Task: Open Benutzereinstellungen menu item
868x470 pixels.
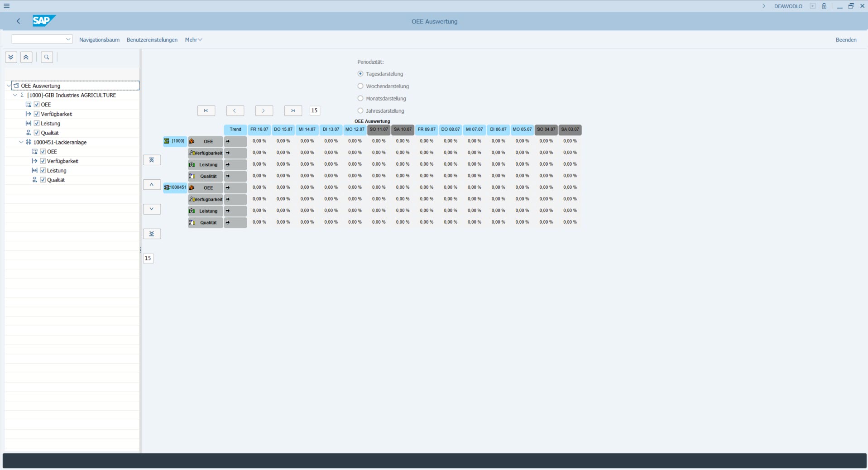Action: 152,40
